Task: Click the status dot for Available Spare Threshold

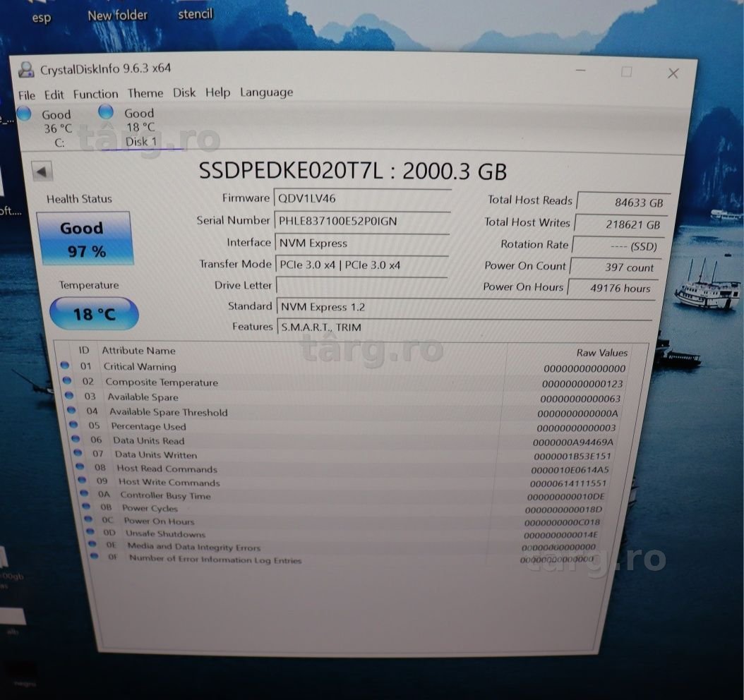Action: [71, 410]
